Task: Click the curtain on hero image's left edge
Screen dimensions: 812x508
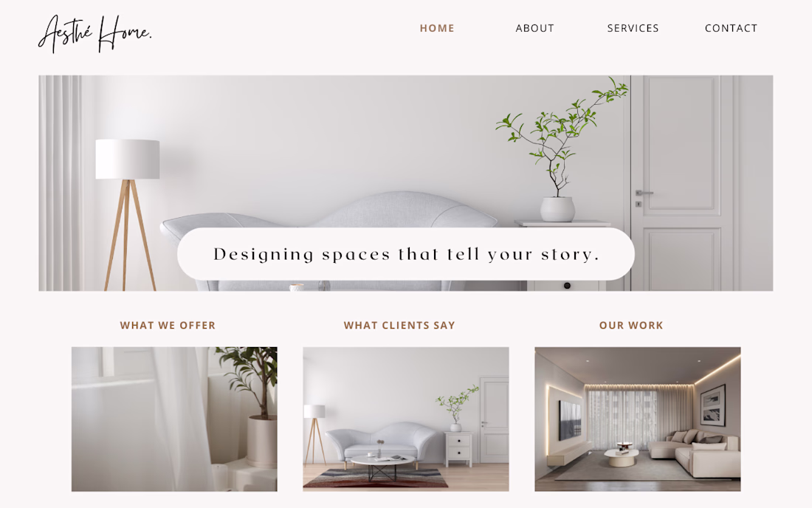Action: tap(60, 183)
